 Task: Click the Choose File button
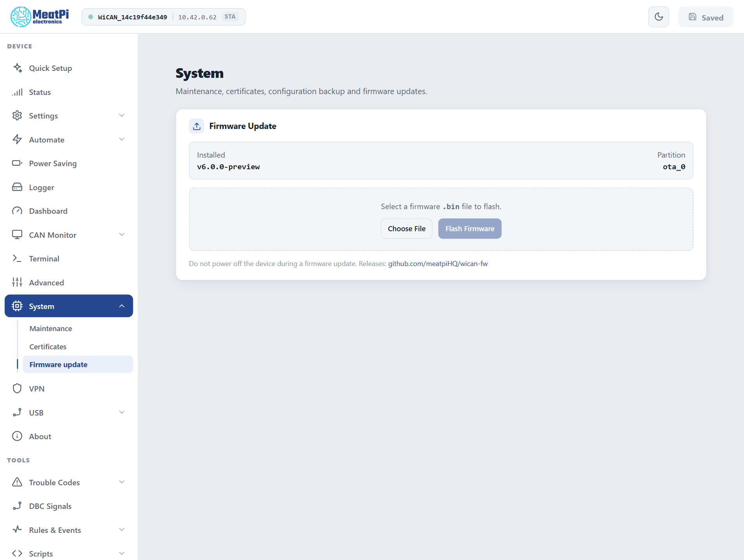tap(406, 228)
